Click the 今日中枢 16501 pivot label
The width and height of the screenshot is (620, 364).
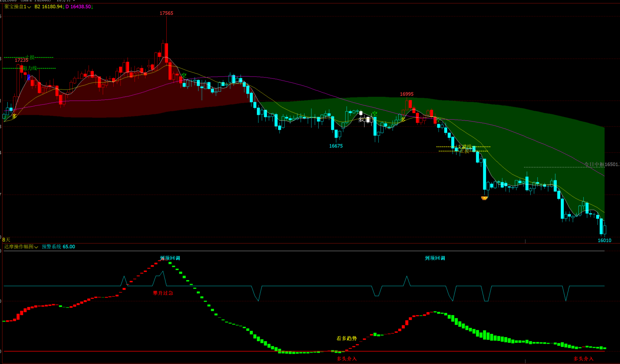coord(601,164)
